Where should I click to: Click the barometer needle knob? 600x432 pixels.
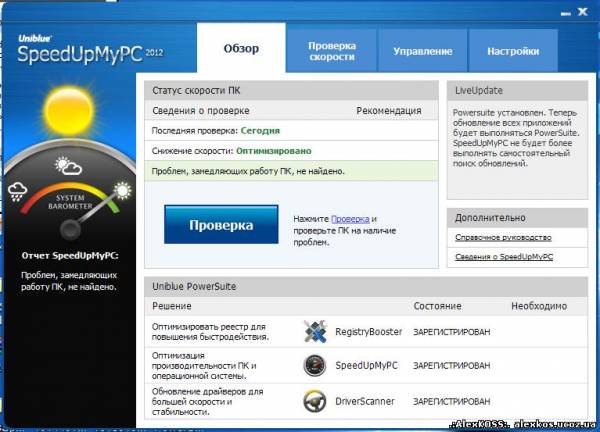click(70, 230)
